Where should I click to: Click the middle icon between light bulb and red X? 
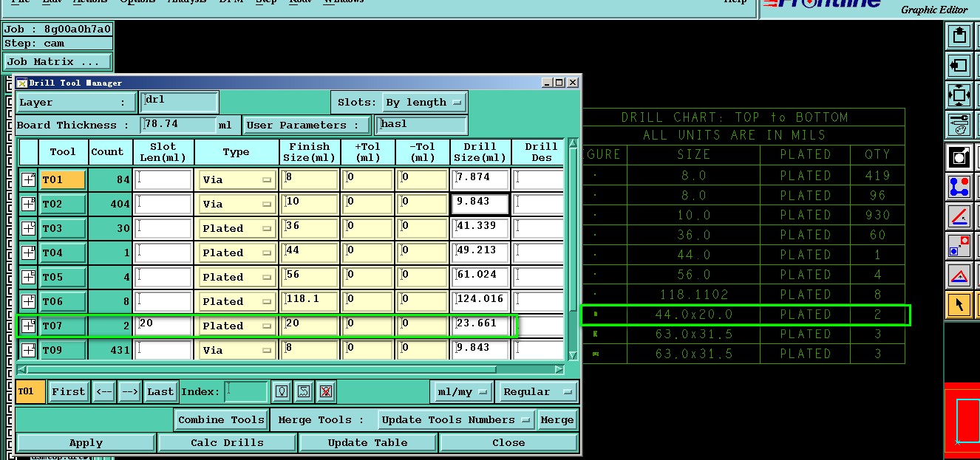click(x=304, y=391)
